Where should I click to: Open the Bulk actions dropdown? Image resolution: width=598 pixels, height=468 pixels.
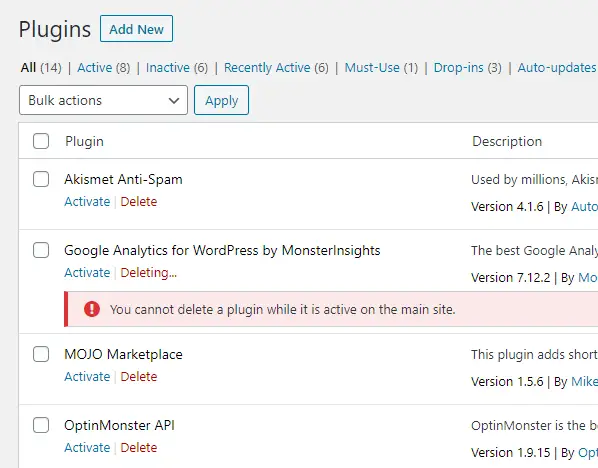(x=103, y=100)
